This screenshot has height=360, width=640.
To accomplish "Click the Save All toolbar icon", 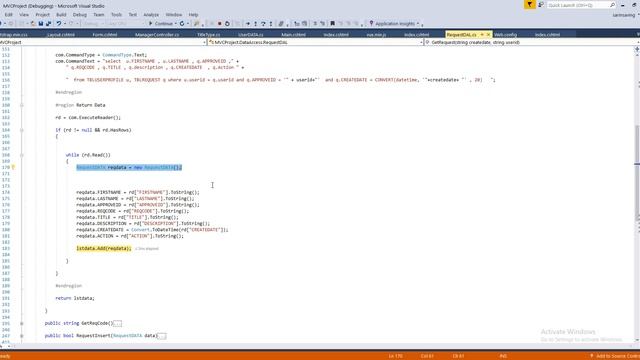I will tap(49, 24).
